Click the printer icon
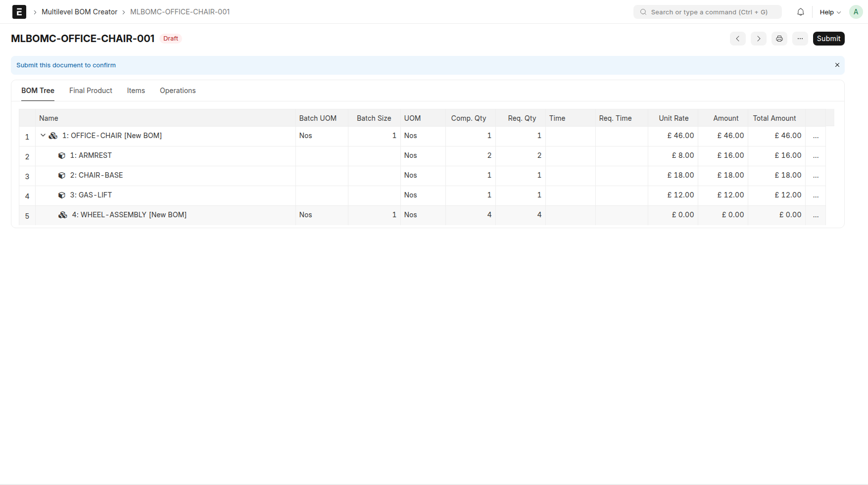Image resolution: width=868 pixels, height=485 pixels. click(779, 39)
